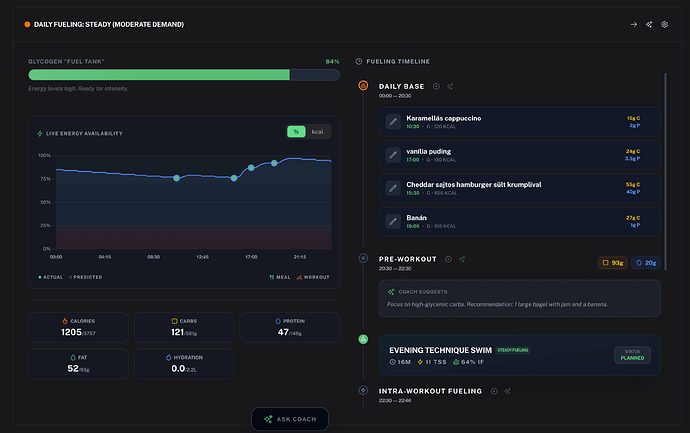
Task: Click the Ask Coach button
Action: pos(290,419)
